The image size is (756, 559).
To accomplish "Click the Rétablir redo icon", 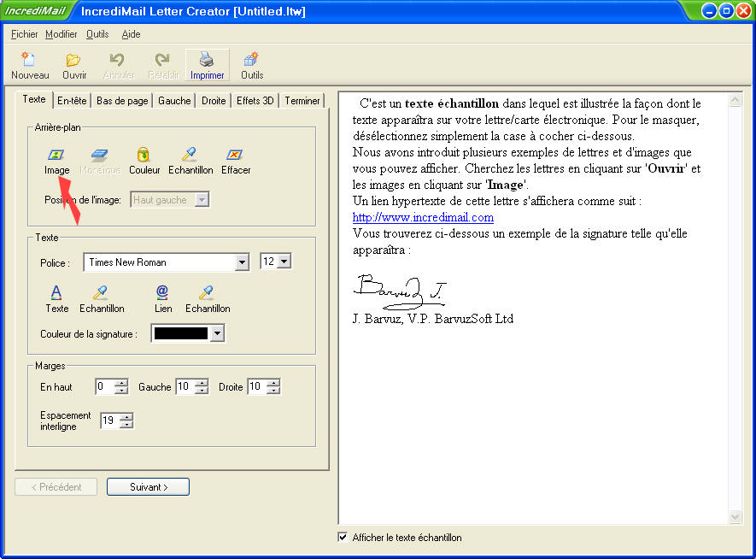I will tap(163, 66).
